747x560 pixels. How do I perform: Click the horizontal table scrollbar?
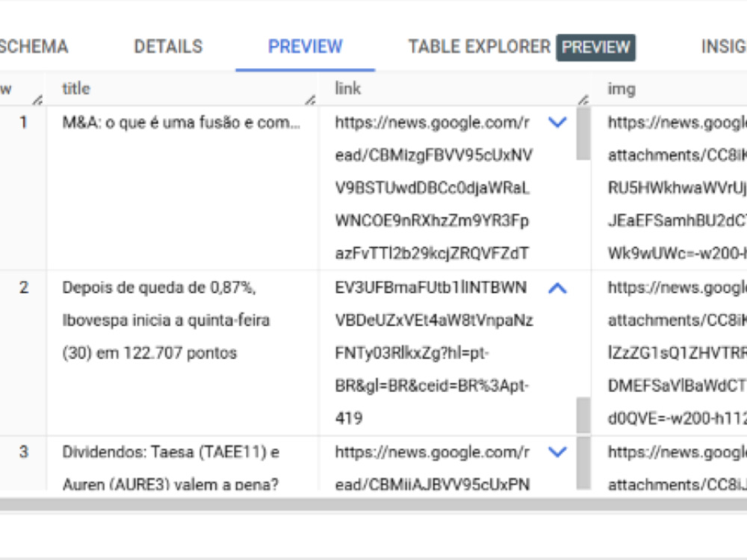point(373,505)
